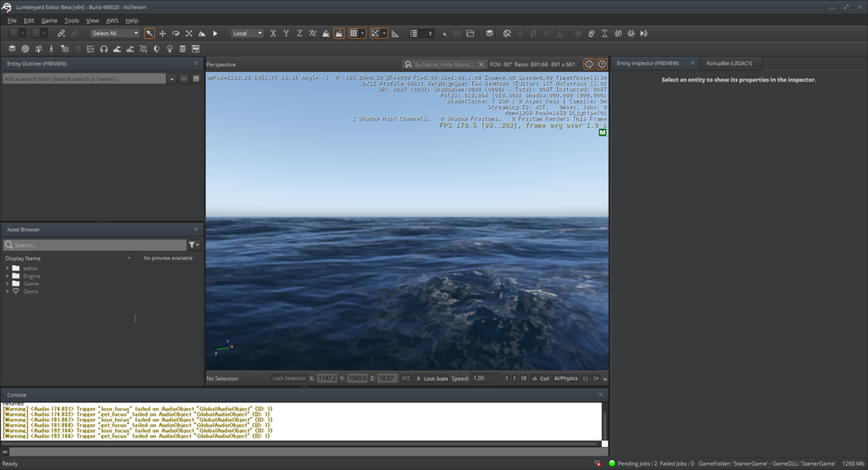Click the Play game button in toolbar
868x470 pixels.
tap(215, 34)
